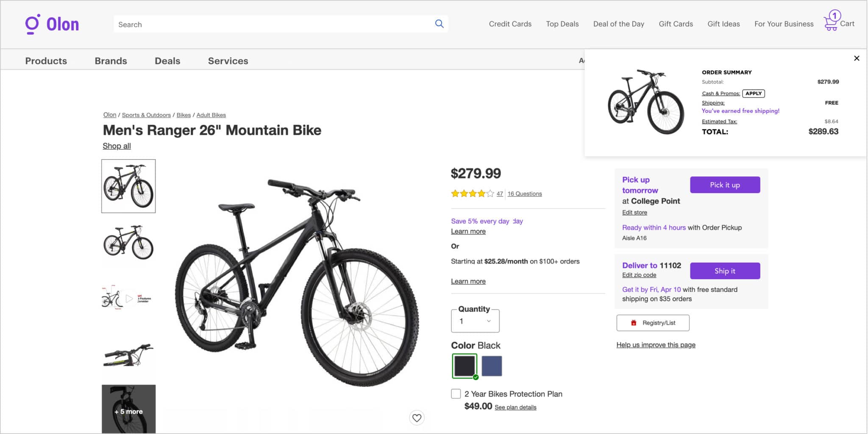The height and width of the screenshot is (434, 868).
Task: Click into the Search field
Action: pyautogui.click(x=271, y=24)
